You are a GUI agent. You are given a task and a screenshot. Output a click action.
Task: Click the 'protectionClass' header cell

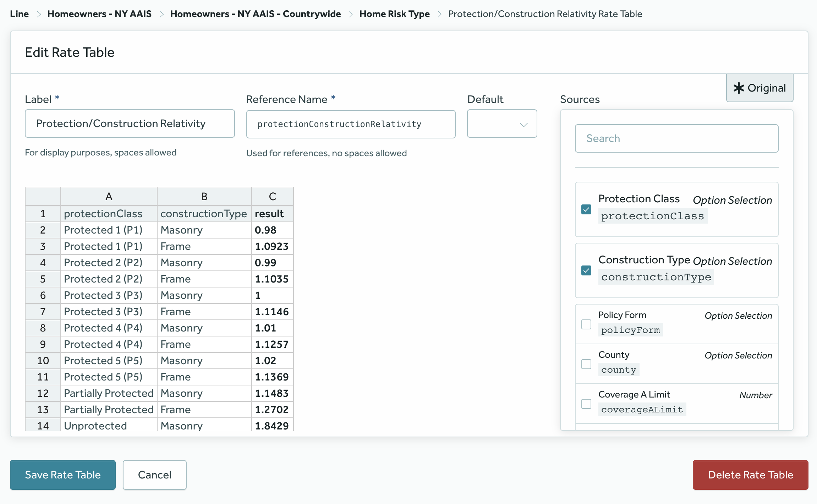pyautogui.click(x=109, y=214)
